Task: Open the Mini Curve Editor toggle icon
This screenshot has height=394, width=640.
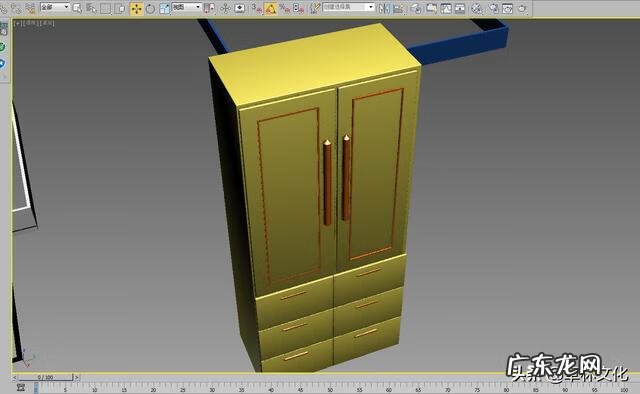Action: [x=21, y=387]
